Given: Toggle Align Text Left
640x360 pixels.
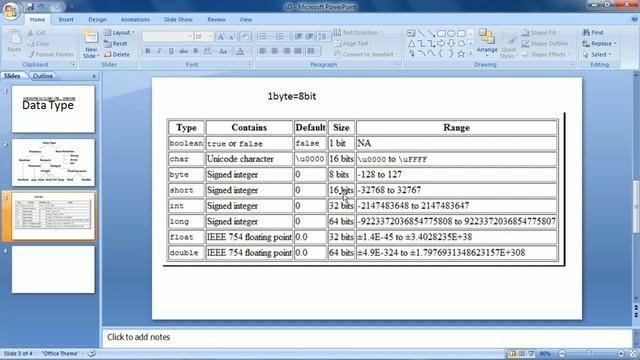Looking at the screenshot, I should click(x=263, y=51).
